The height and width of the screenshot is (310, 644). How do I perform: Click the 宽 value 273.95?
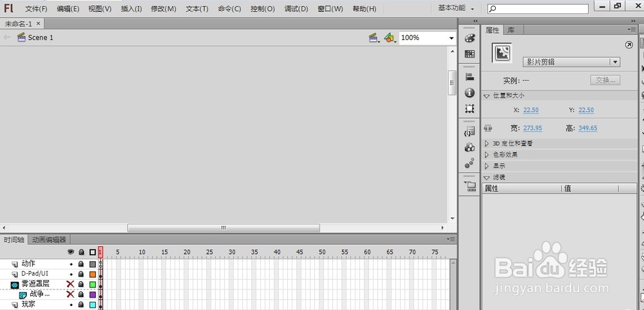tap(533, 128)
